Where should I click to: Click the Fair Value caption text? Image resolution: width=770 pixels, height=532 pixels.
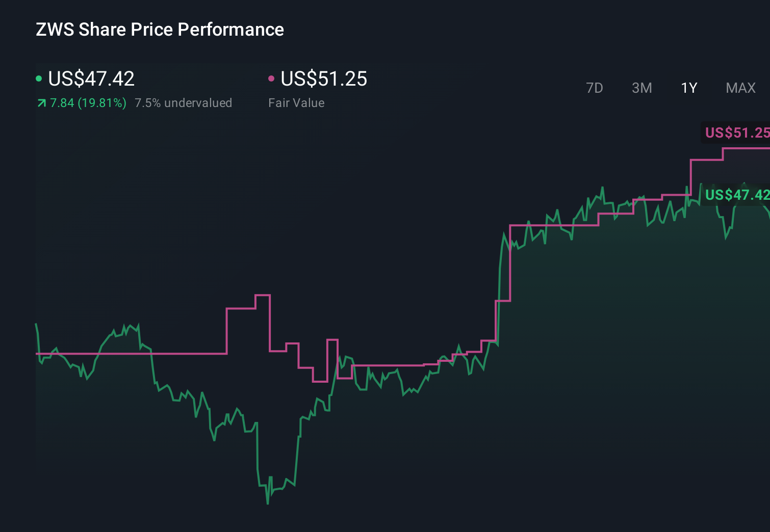296,102
